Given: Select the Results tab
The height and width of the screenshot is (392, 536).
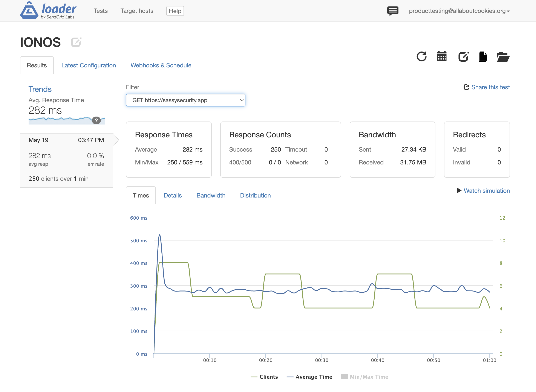Looking at the screenshot, I should click(37, 65).
